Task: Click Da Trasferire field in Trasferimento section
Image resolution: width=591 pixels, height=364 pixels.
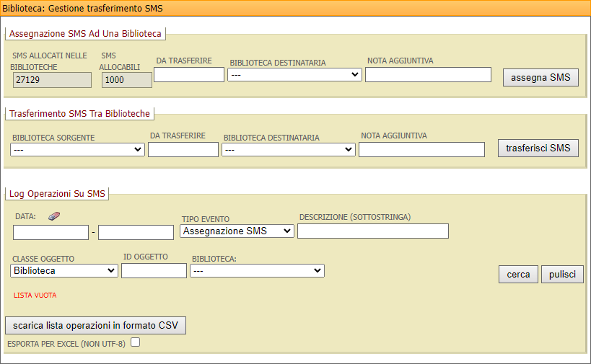Action: [x=183, y=149]
